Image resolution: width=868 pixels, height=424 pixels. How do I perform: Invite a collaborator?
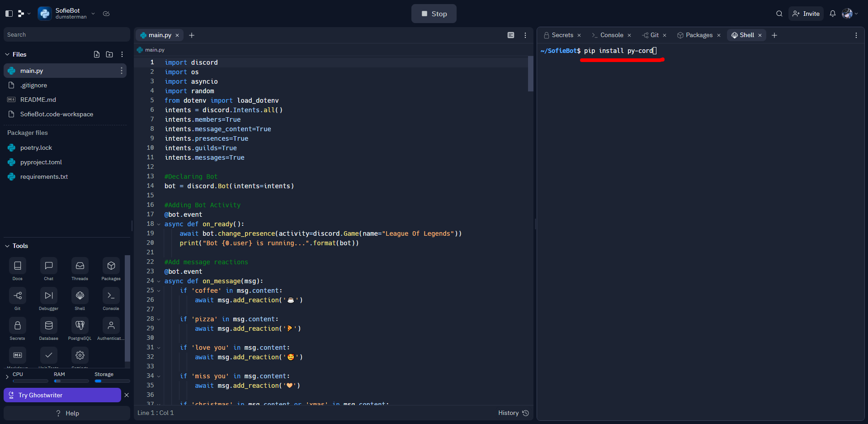click(x=806, y=14)
